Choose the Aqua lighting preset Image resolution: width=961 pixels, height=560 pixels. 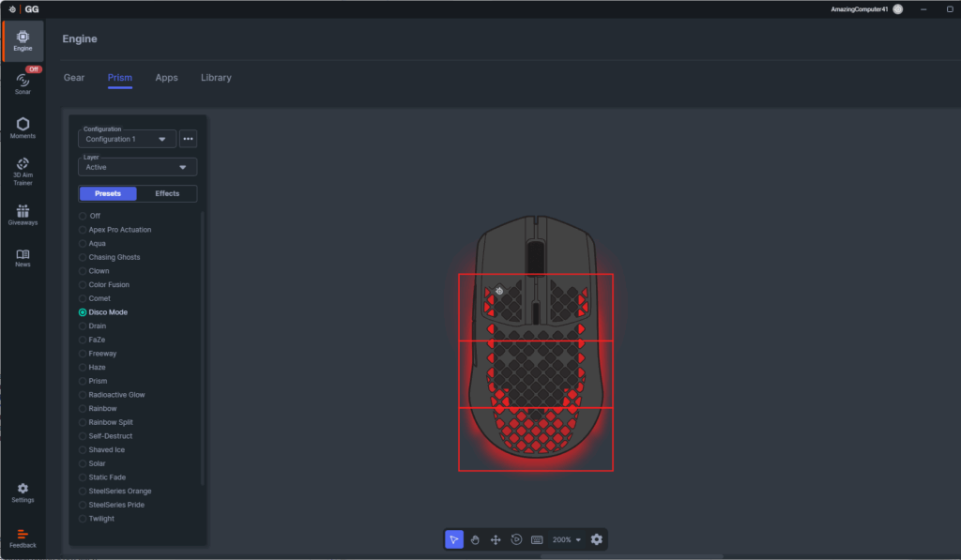coord(97,243)
